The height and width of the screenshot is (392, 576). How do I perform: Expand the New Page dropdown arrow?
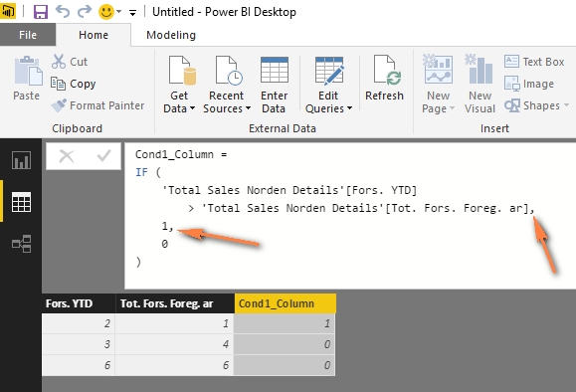(452, 108)
